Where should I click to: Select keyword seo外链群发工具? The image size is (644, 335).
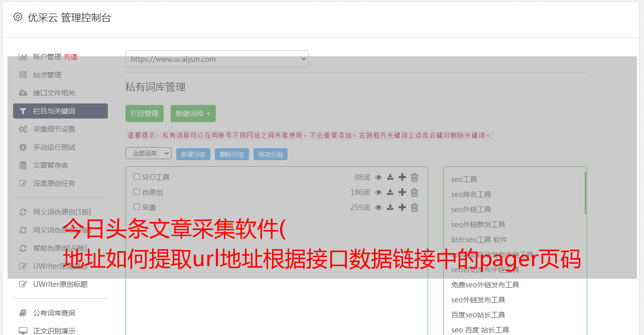pyautogui.click(x=478, y=225)
